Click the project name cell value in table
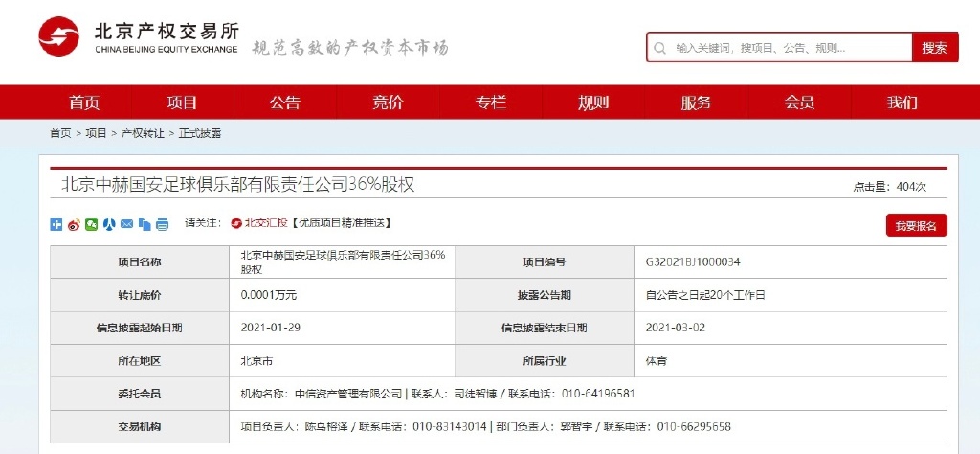This screenshot has width=980, height=454. tap(344, 262)
